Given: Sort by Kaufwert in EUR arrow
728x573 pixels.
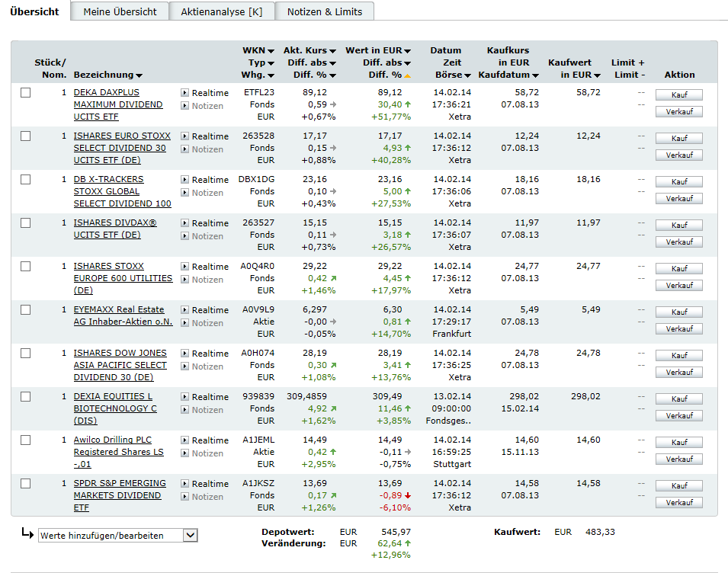Looking at the screenshot, I should tap(597, 75).
